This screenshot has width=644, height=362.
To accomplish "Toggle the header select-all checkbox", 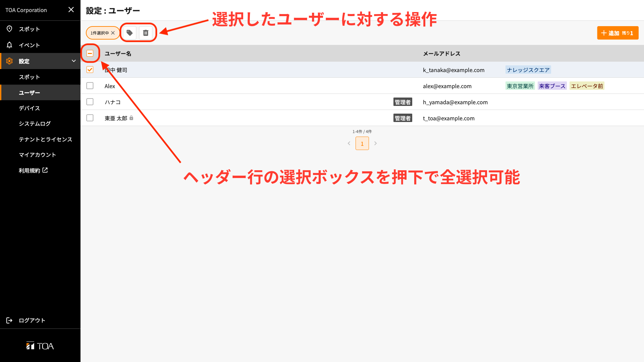I will click(90, 53).
